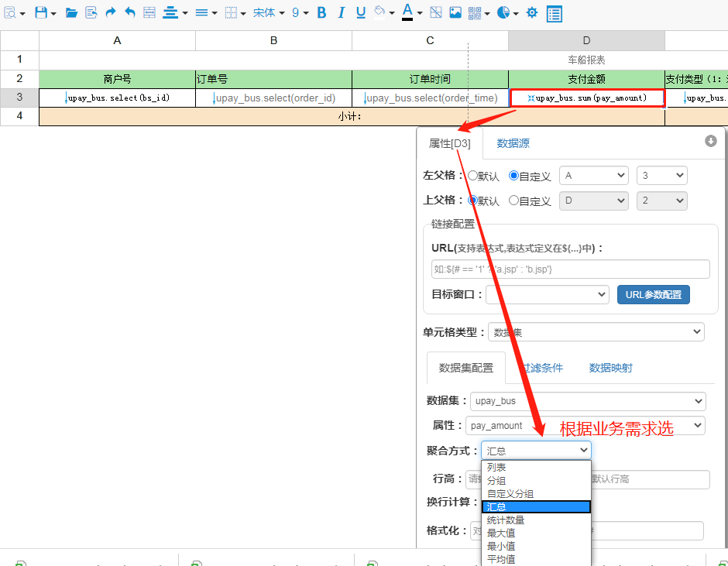Click the diagonal slash cell icon
This screenshot has width=728, height=566.
(436, 12)
